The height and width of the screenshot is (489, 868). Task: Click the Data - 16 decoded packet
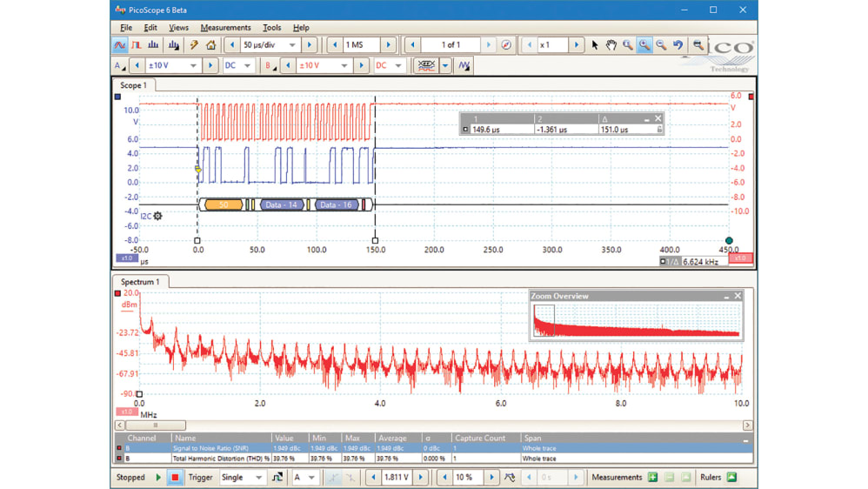pos(336,204)
